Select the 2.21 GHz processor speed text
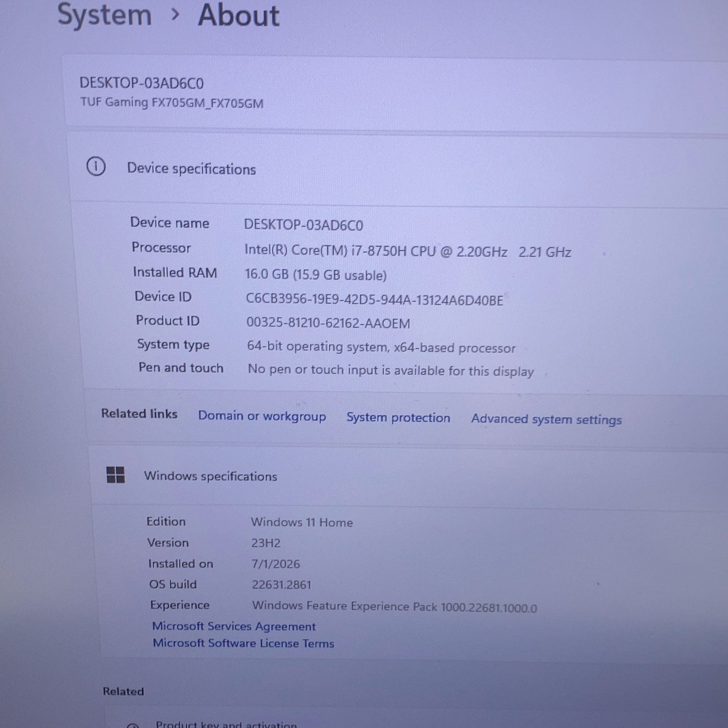 (x=545, y=252)
